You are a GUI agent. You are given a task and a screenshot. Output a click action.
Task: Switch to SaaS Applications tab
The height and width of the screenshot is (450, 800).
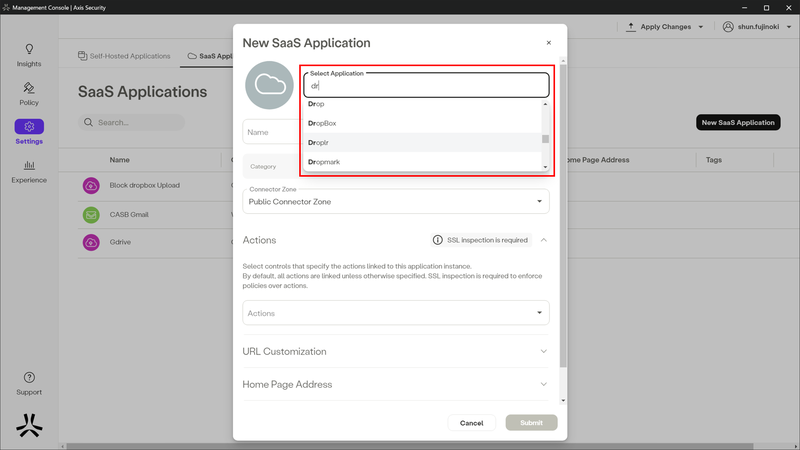coord(210,56)
